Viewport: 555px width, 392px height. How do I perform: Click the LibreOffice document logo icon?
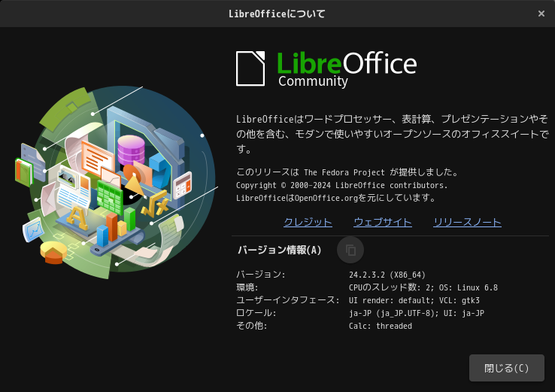point(250,68)
